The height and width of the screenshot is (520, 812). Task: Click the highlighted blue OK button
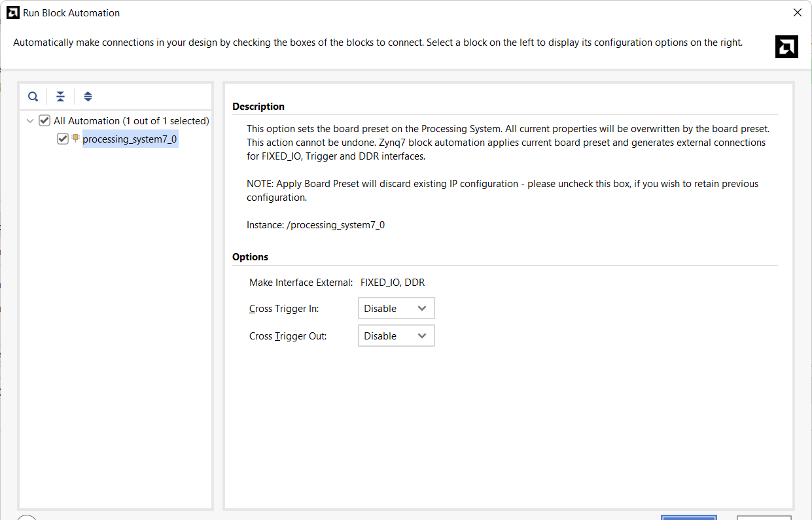click(x=688, y=517)
